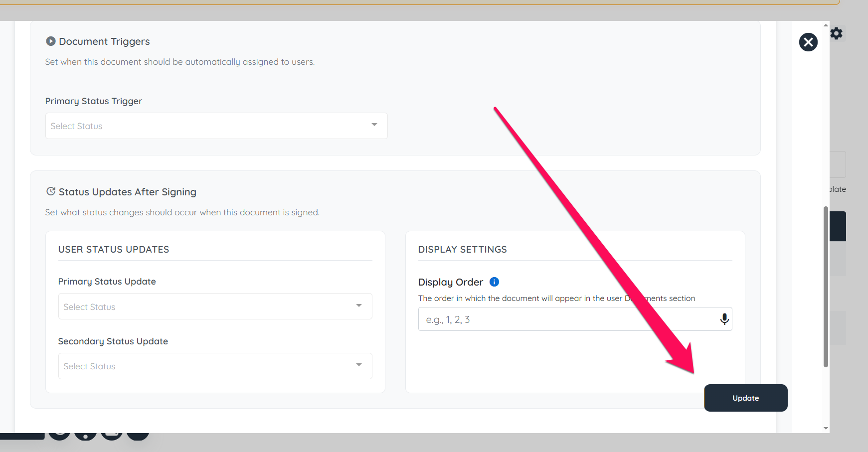Open the Primary Status Trigger dropdown

pos(216,126)
